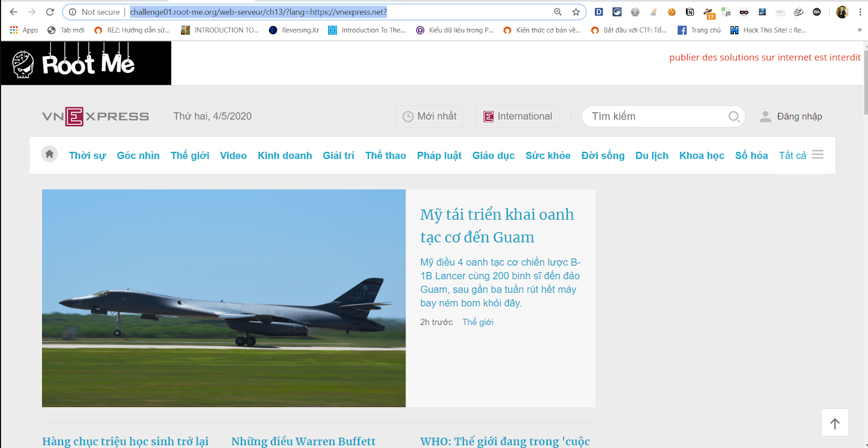The image size is (868, 448).
Task: View site info for Not secure warning
Action: click(94, 12)
